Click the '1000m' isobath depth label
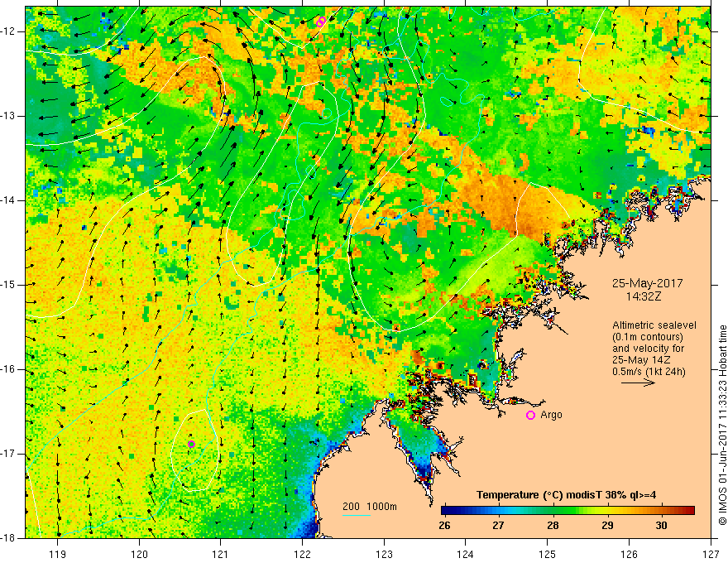The height and width of the screenshot is (563, 728). click(381, 507)
